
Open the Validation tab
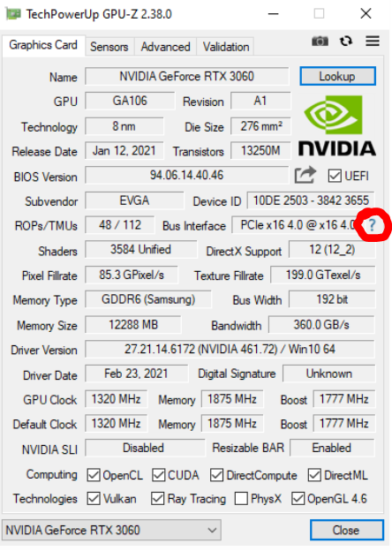226,47
